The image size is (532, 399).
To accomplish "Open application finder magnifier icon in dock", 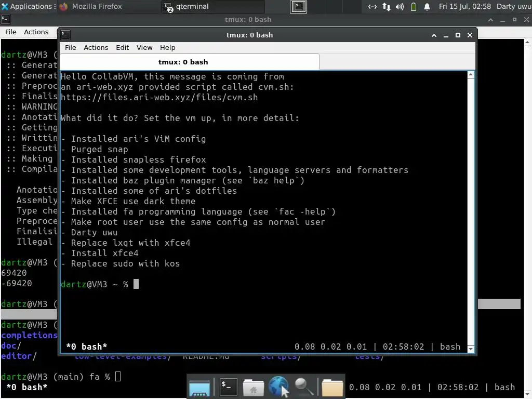I will [x=303, y=388].
